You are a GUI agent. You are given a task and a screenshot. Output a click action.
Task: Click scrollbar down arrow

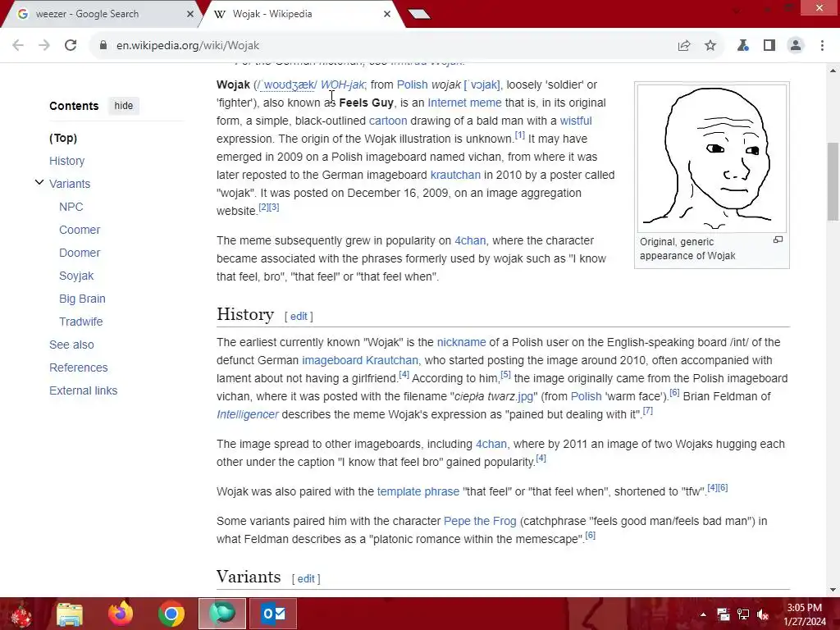pos(833,589)
